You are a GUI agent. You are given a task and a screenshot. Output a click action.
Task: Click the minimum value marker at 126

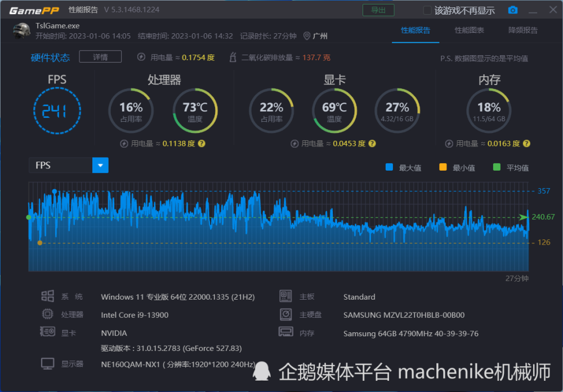[40, 243]
